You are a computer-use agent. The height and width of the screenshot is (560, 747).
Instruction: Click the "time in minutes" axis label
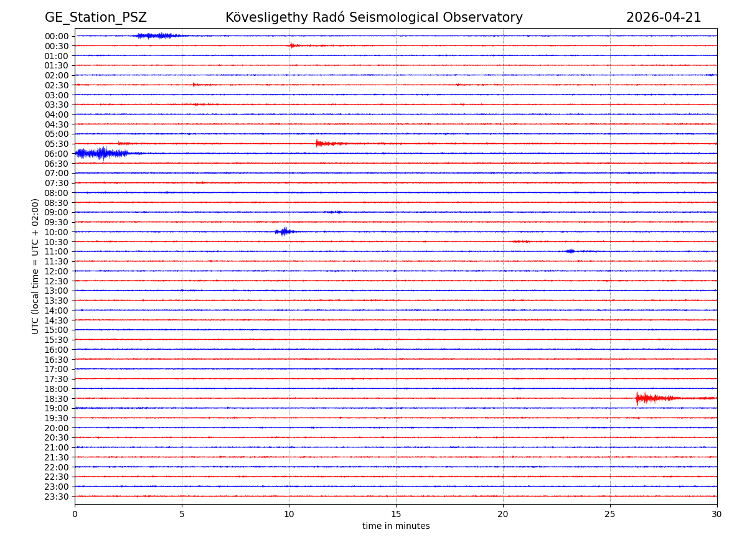[396, 526]
